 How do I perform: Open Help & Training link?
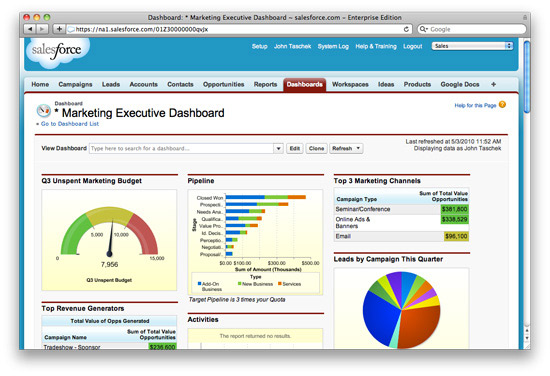click(x=376, y=46)
